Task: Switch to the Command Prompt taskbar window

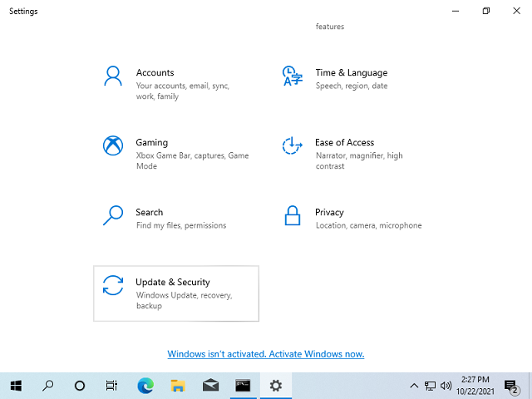Action: 243,386
